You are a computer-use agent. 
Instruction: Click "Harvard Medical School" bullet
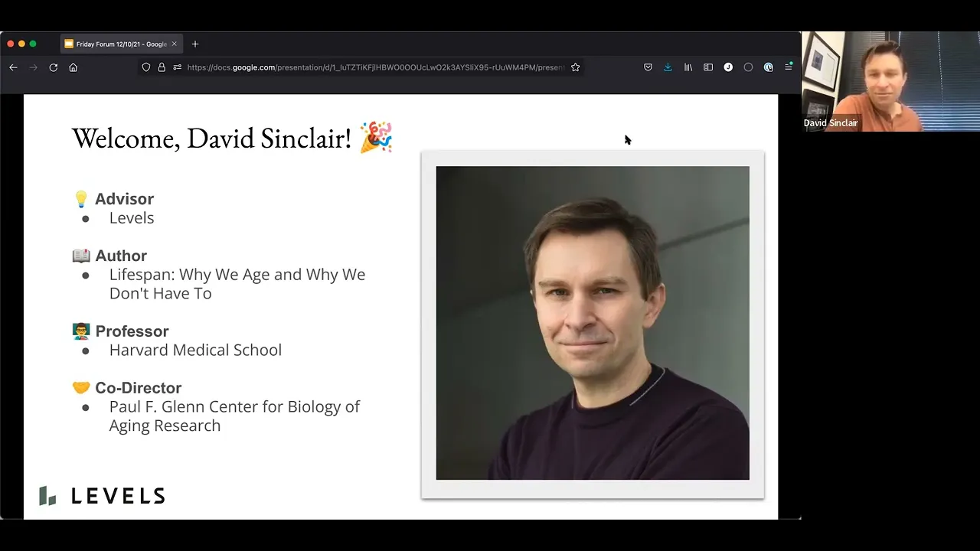tap(195, 350)
